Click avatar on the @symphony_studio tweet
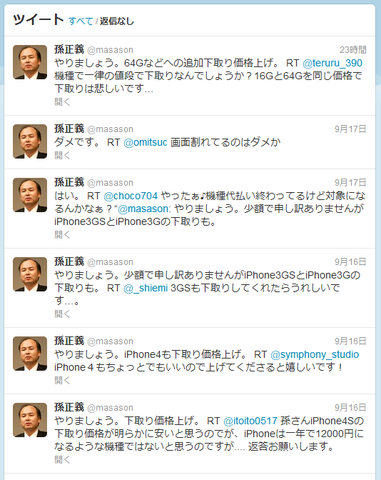The image size is (381, 480). [30, 353]
